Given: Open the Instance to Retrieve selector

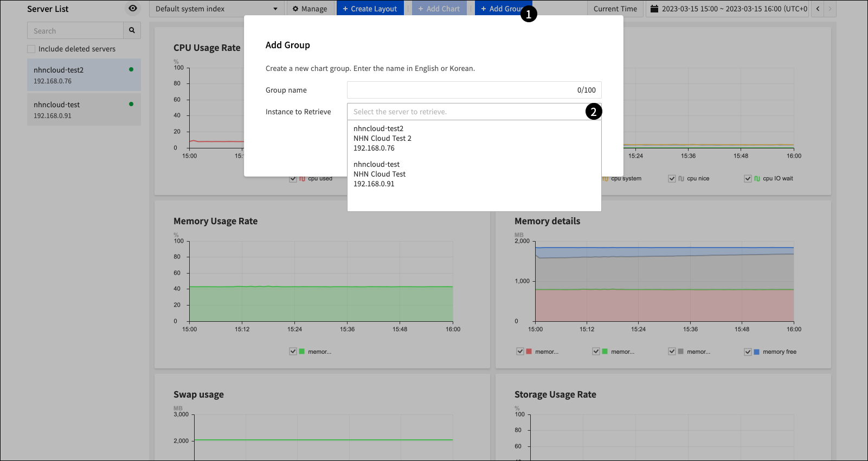Looking at the screenshot, I should tap(466, 112).
